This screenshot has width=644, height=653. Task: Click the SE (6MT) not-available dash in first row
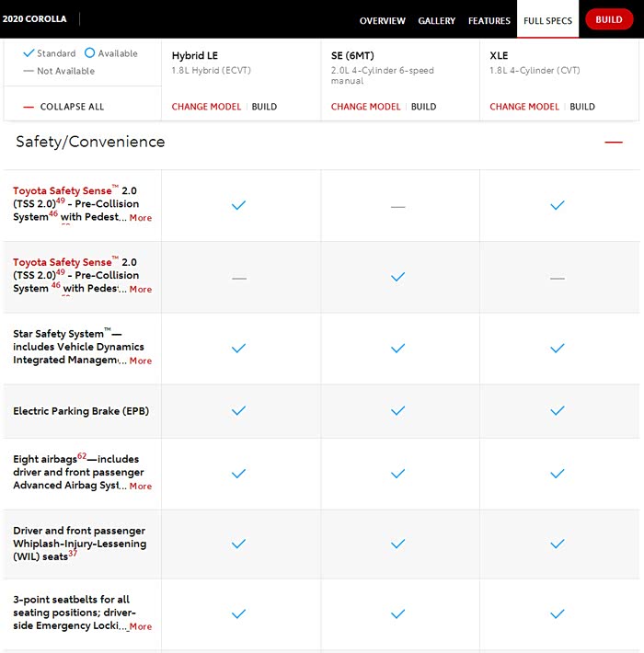tap(398, 207)
